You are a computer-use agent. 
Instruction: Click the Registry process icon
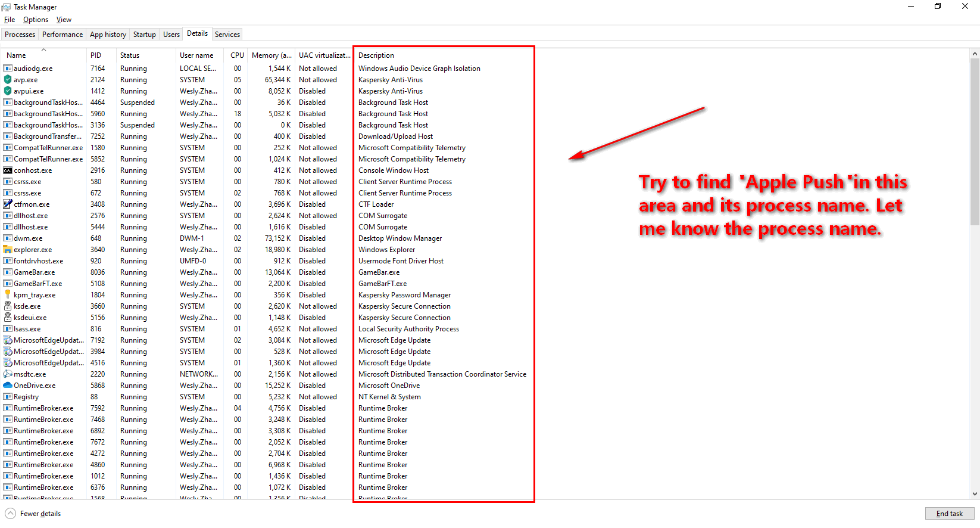pyautogui.click(x=8, y=397)
